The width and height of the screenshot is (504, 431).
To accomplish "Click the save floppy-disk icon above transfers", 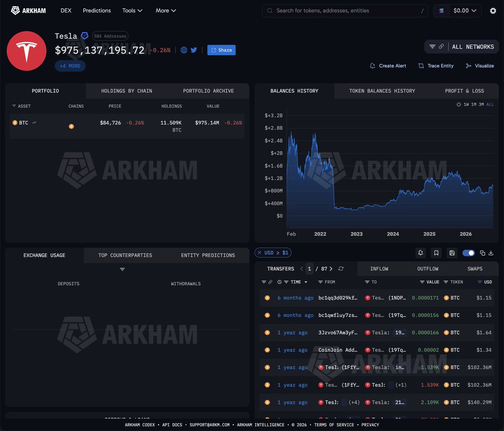I will click(452, 253).
